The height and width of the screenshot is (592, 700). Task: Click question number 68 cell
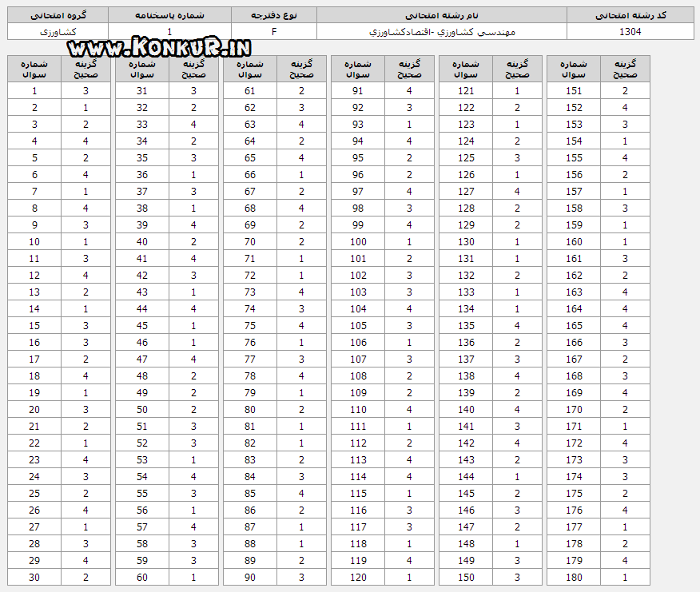[x=250, y=209]
